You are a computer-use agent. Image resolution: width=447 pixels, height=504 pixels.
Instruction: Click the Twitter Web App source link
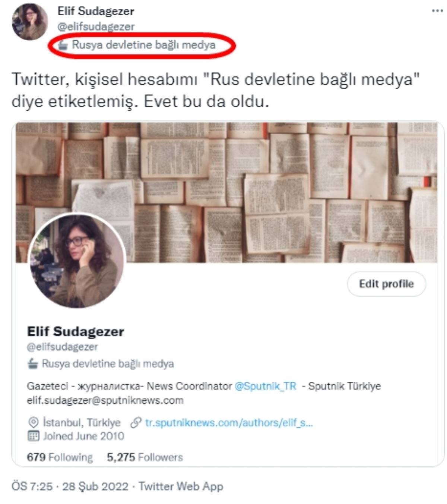181,486
